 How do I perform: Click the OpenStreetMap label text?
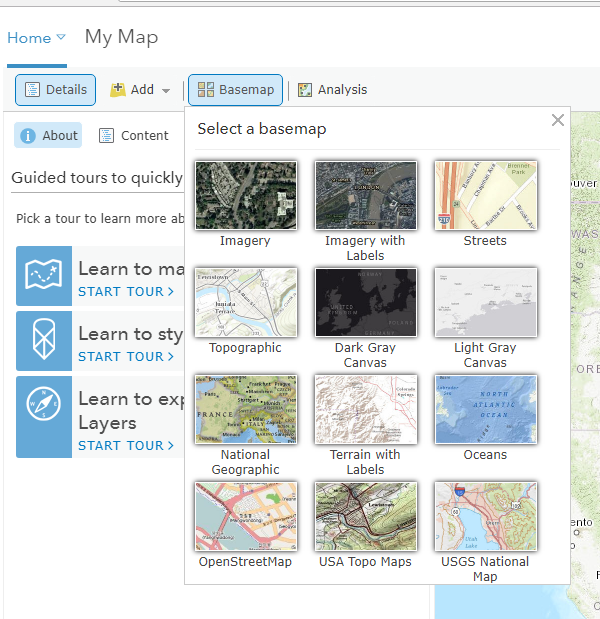click(245, 562)
